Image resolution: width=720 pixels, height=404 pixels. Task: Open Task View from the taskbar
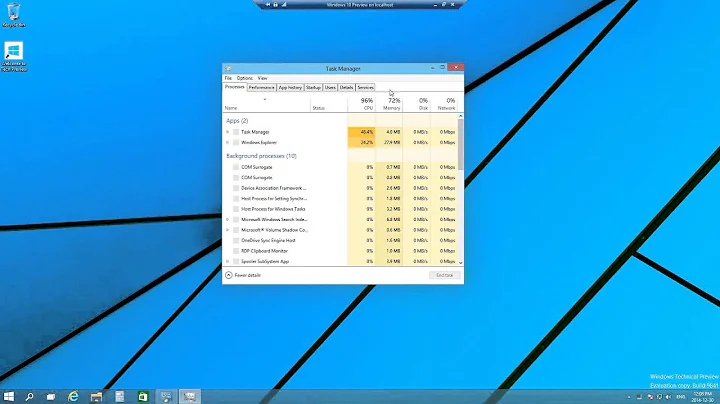(51, 397)
